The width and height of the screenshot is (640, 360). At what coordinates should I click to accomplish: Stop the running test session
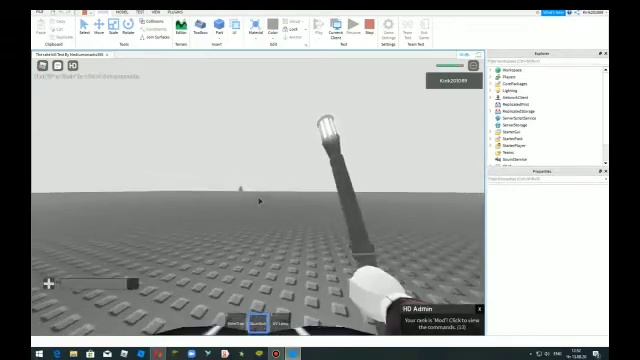(x=369, y=27)
